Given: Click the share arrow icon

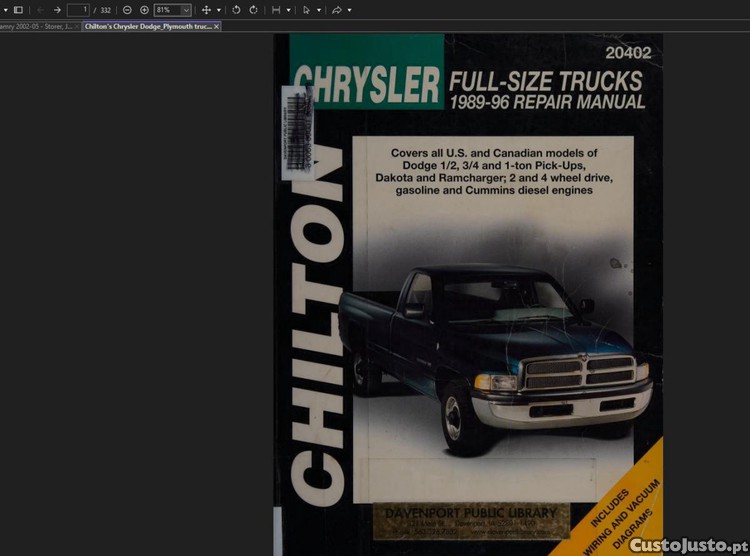Looking at the screenshot, I should [x=337, y=9].
